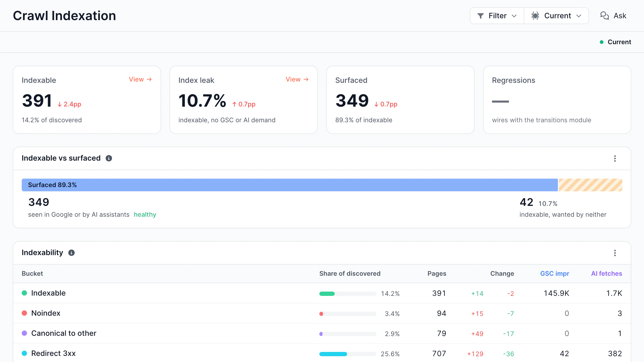Screen dimensions: 644x362
Task: Expand the Filter dropdown chevron
Action: [x=514, y=16]
